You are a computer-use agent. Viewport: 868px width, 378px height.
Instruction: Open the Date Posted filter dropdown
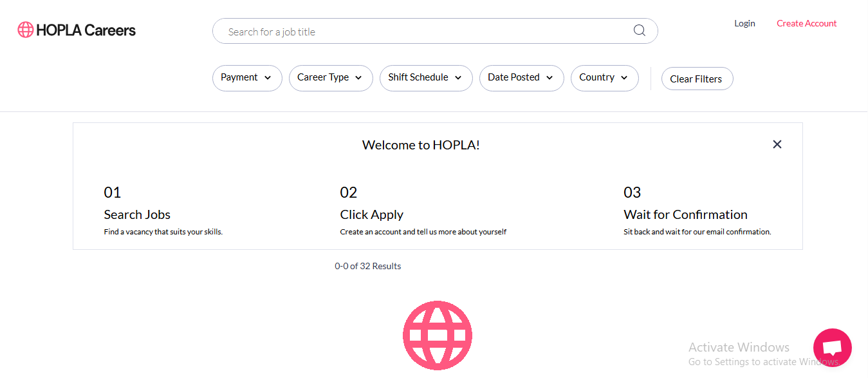(521, 78)
